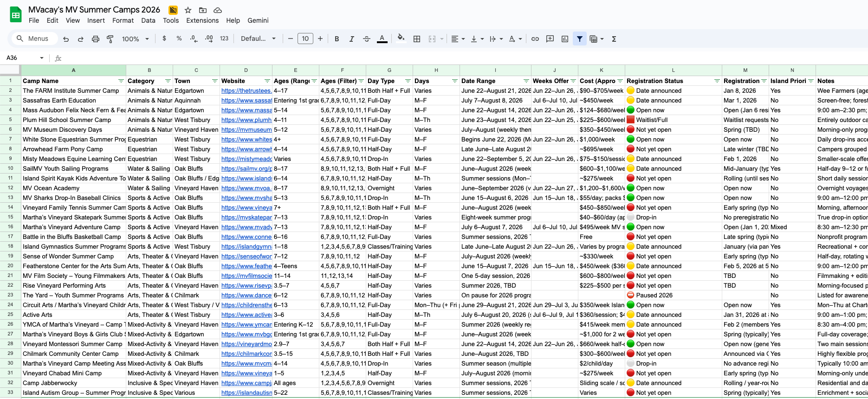868x399 pixels.
Task: Open the Chilmark Community Center website link
Action: [x=246, y=354]
